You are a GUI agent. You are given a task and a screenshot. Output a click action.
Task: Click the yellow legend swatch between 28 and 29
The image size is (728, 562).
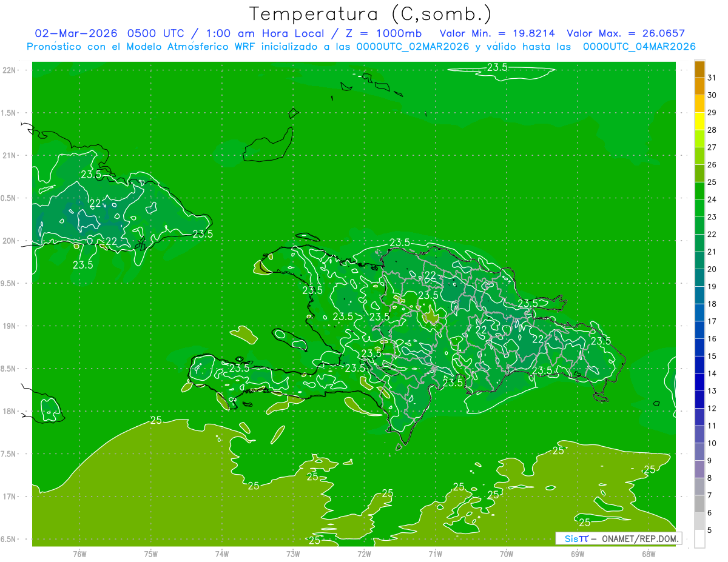[x=699, y=122]
